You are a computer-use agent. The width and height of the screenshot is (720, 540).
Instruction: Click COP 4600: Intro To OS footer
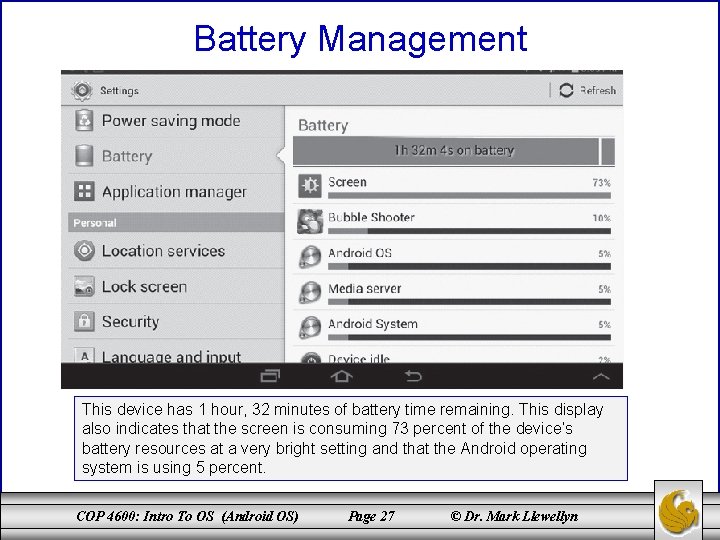tap(187, 517)
